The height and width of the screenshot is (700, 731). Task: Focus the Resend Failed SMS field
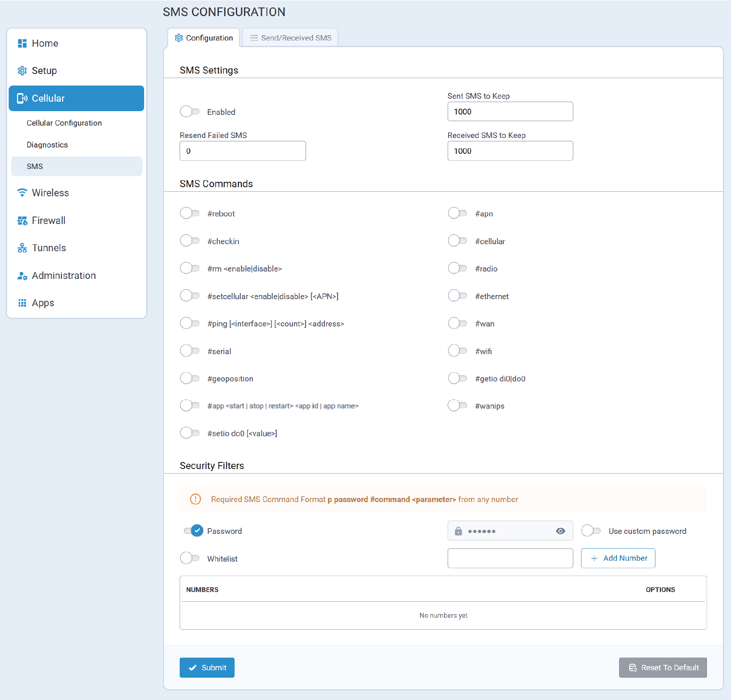point(242,151)
